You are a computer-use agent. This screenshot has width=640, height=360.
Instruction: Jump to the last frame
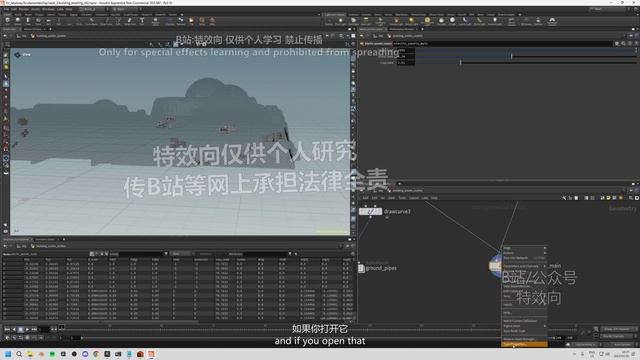tap(34, 329)
